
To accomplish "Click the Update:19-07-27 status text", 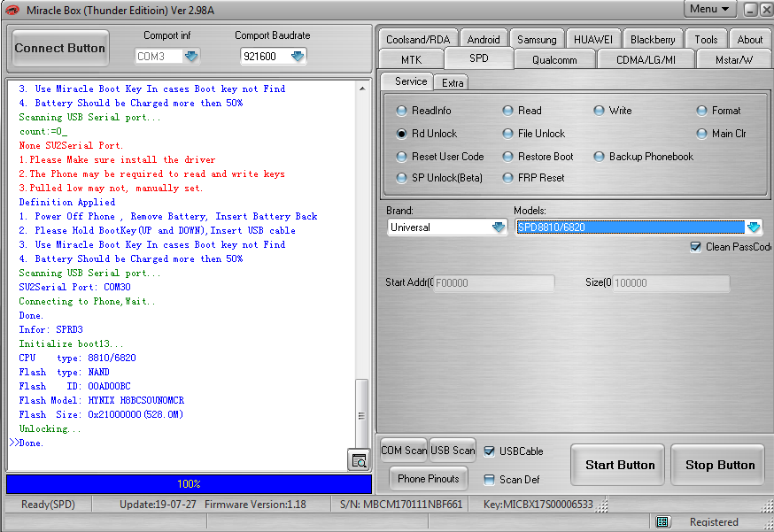I will click(158, 505).
